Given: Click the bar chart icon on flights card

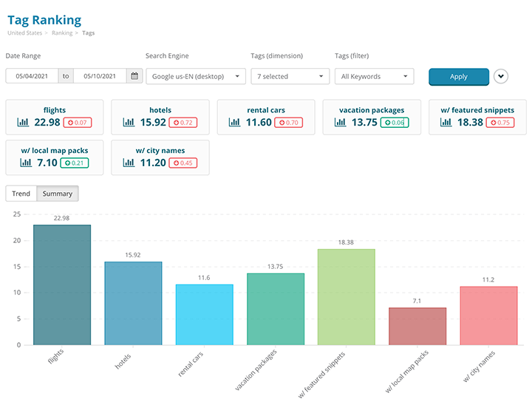Looking at the screenshot, I should [22, 122].
